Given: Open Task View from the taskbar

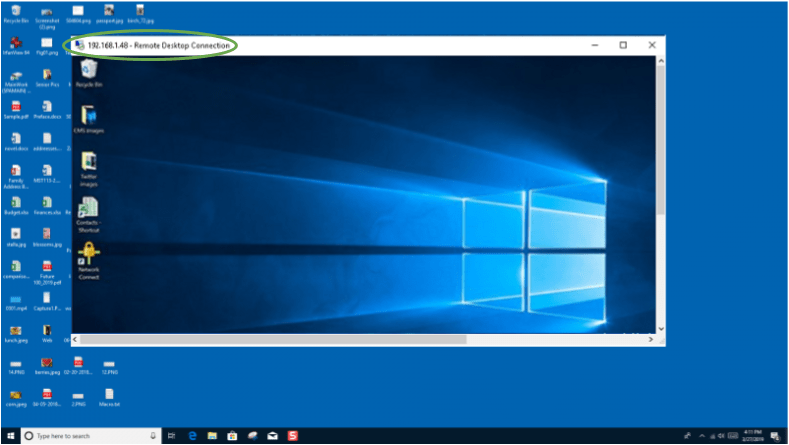Looking at the screenshot, I should (171, 436).
